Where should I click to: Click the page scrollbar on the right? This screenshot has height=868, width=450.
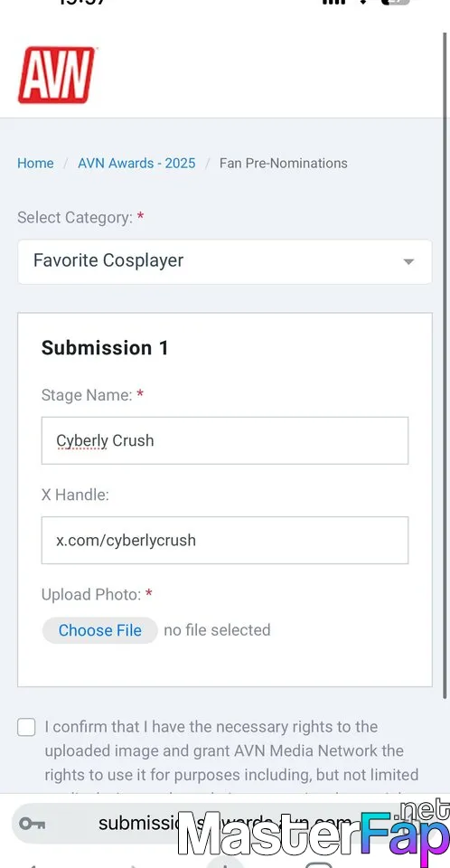445,365
